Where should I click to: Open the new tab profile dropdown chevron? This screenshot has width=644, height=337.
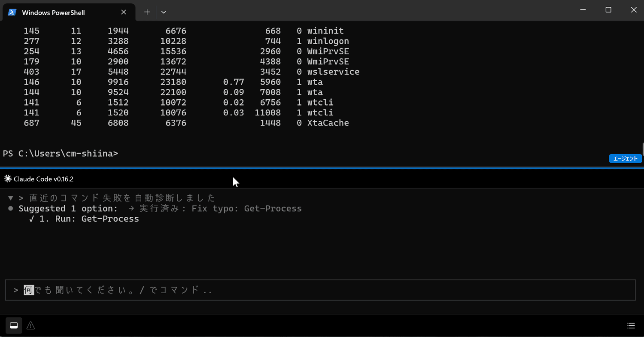[164, 12]
